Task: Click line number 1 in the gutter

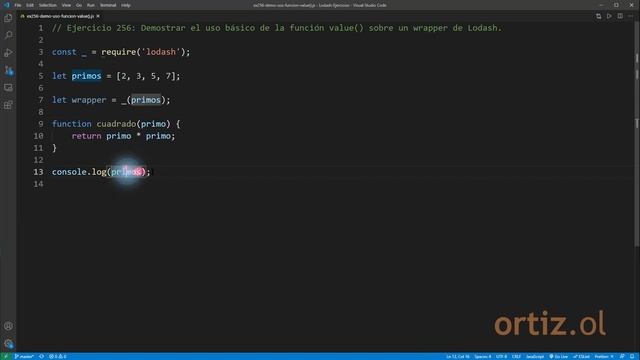Action: tap(40, 28)
